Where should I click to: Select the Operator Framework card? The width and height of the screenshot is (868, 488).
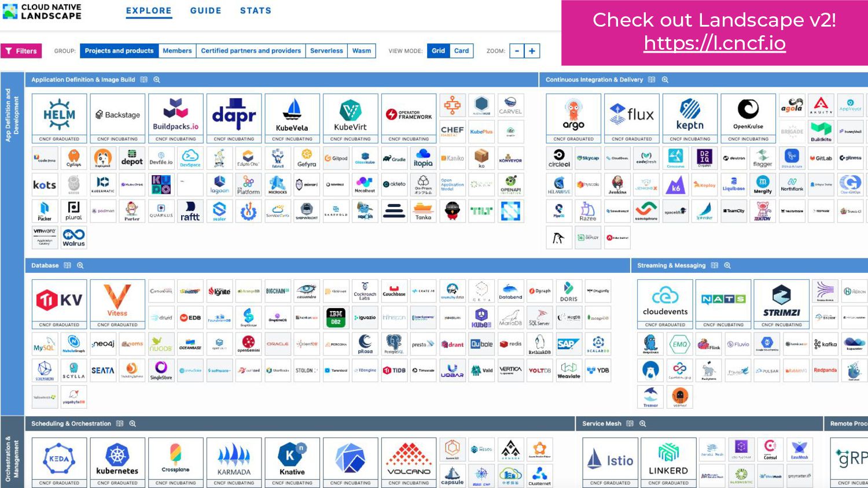coord(409,118)
